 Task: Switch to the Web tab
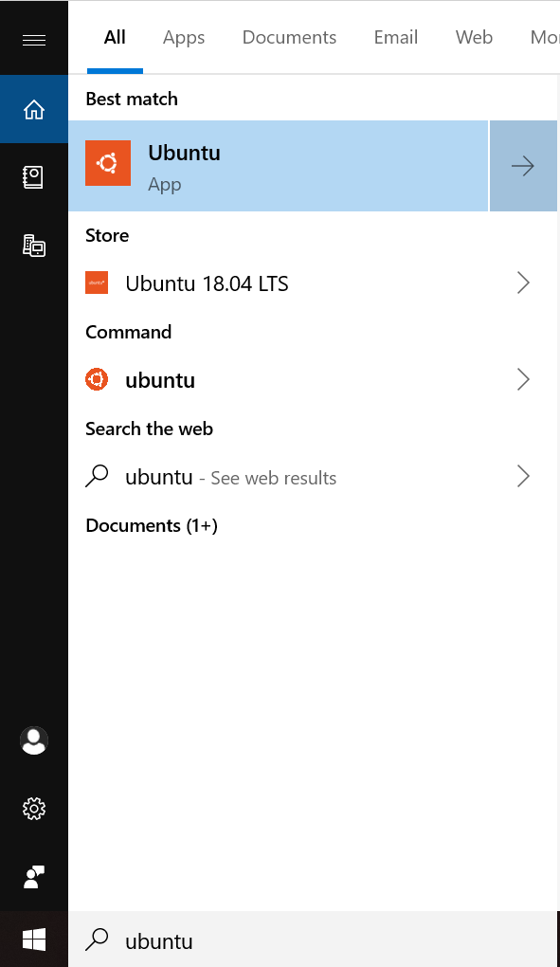click(475, 38)
